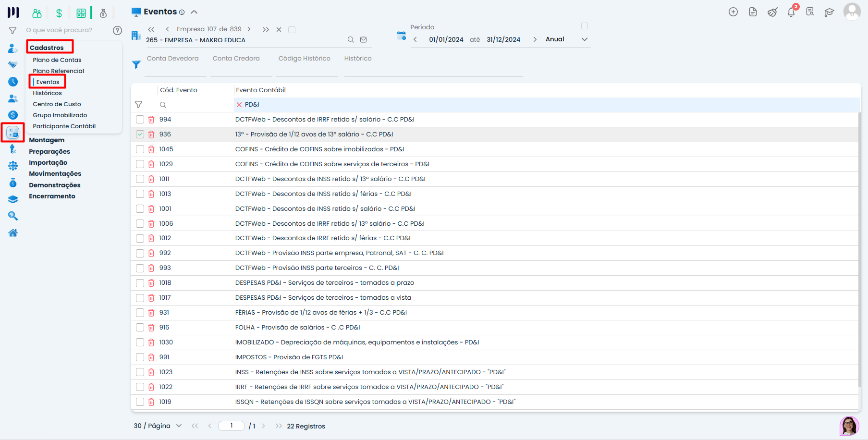868x440 pixels.
Task: Open the magnifier search icon in sidebar
Action: (x=13, y=216)
